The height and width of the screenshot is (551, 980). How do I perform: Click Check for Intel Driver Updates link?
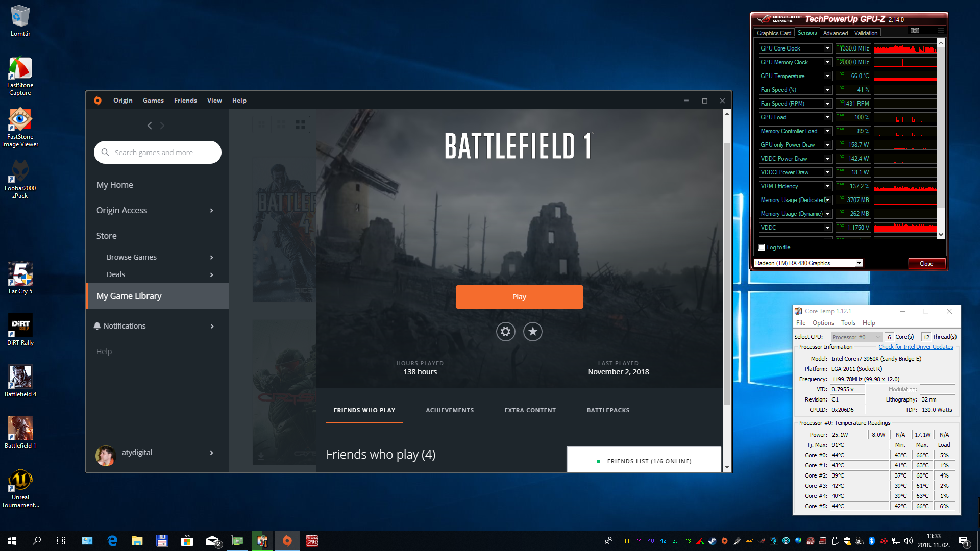coord(916,347)
